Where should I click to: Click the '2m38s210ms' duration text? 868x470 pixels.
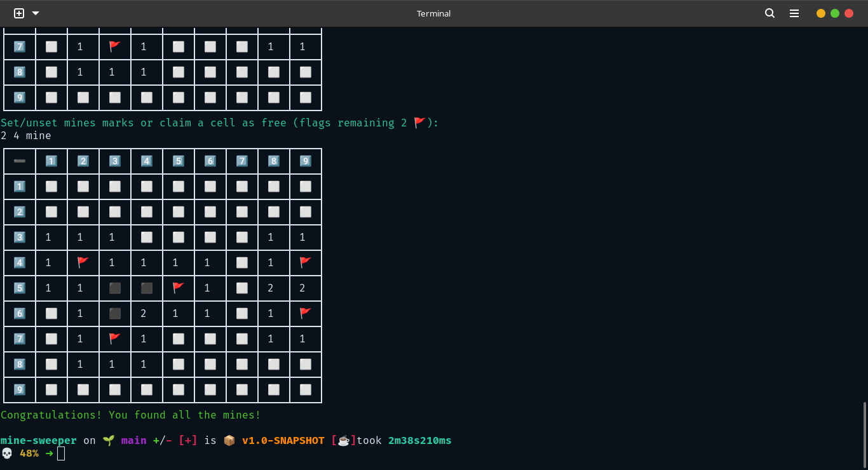pos(420,440)
